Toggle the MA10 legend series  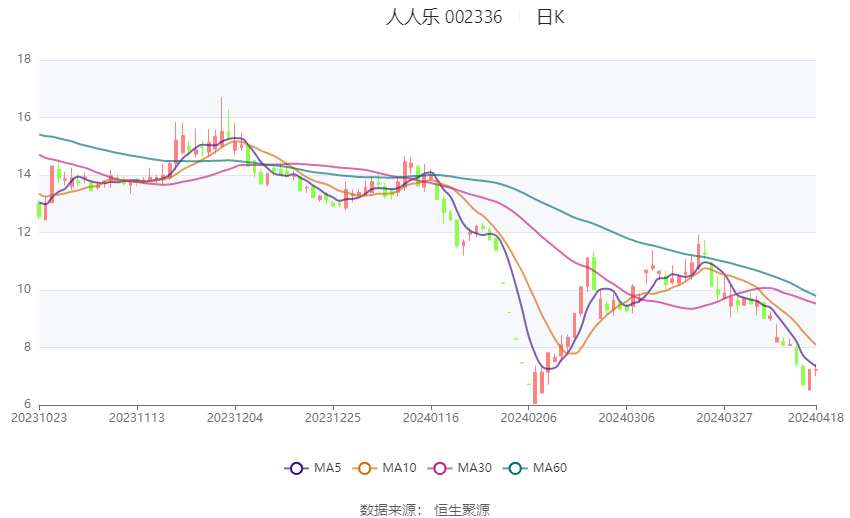[385, 468]
